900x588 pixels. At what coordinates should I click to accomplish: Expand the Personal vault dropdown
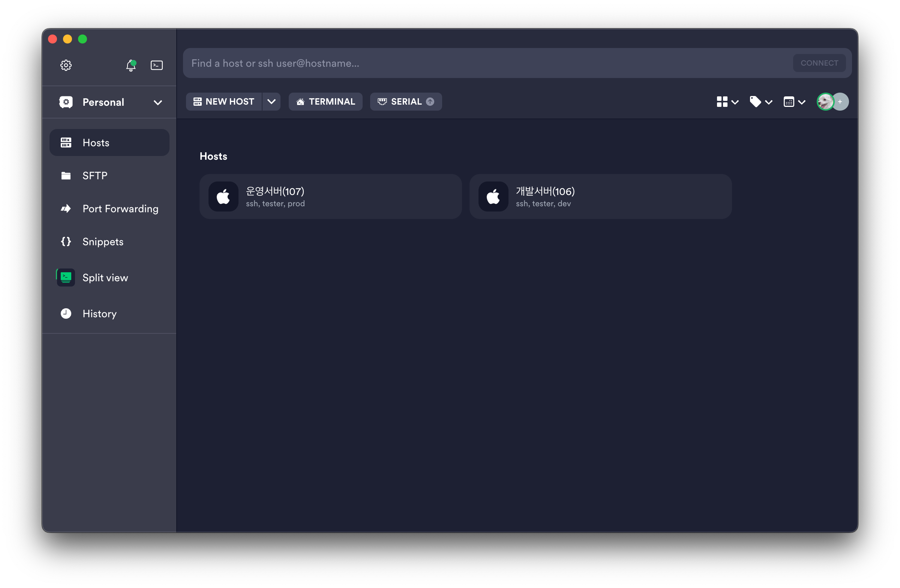click(x=158, y=102)
